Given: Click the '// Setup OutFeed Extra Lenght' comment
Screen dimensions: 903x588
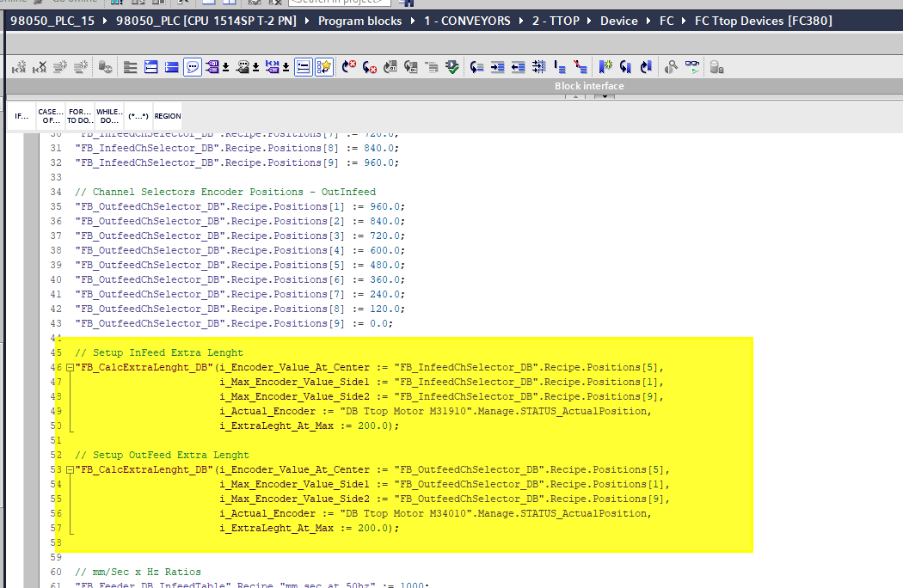Looking at the screenshot, I should (162, 455).
